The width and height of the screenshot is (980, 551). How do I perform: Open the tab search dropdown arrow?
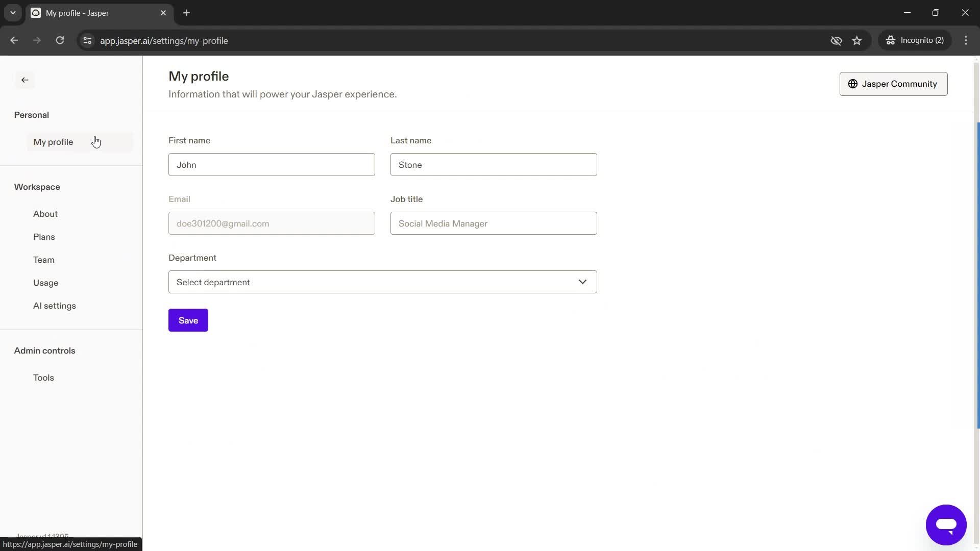[x=13, y=13]
